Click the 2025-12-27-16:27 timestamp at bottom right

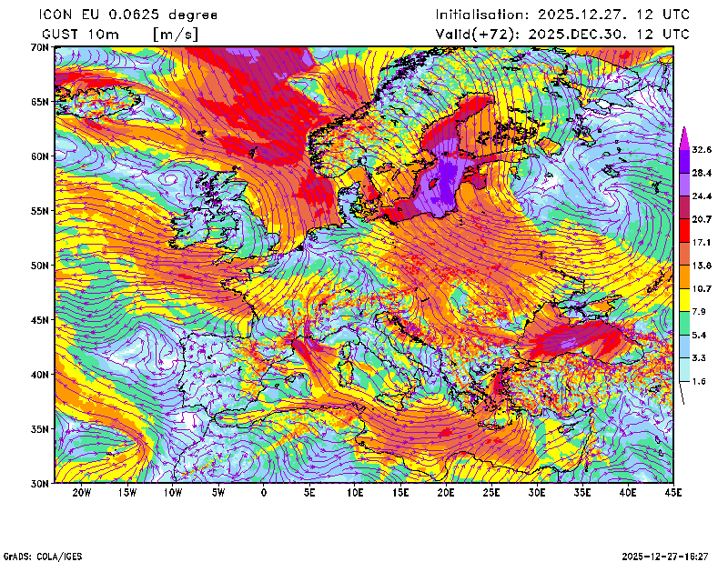point(666,555)
